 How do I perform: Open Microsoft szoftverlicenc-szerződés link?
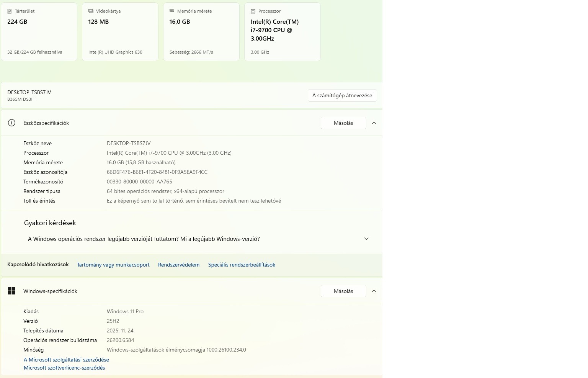click(64, 368)
